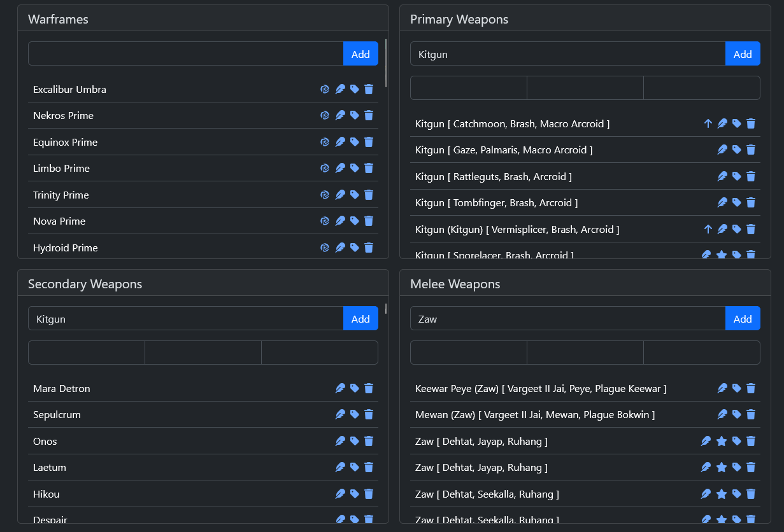Click the up arrow on Kitgun Vermisplicer row
The width and height of the screenshot is (784, 532).
coord(708,230)
